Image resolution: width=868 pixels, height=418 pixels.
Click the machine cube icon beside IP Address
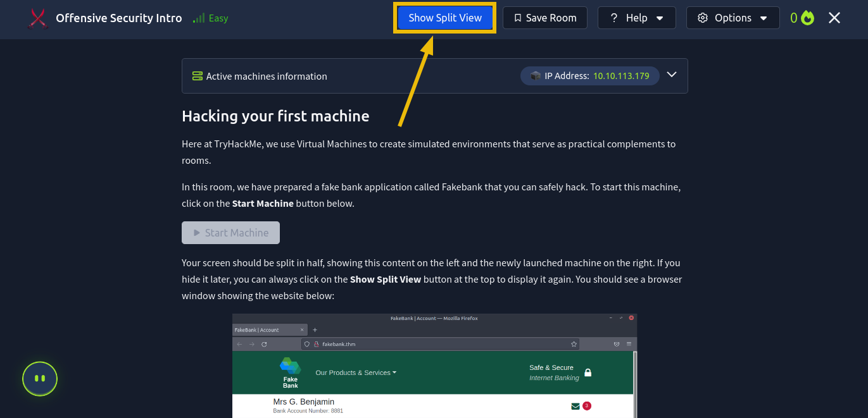(x=536, y=76)
